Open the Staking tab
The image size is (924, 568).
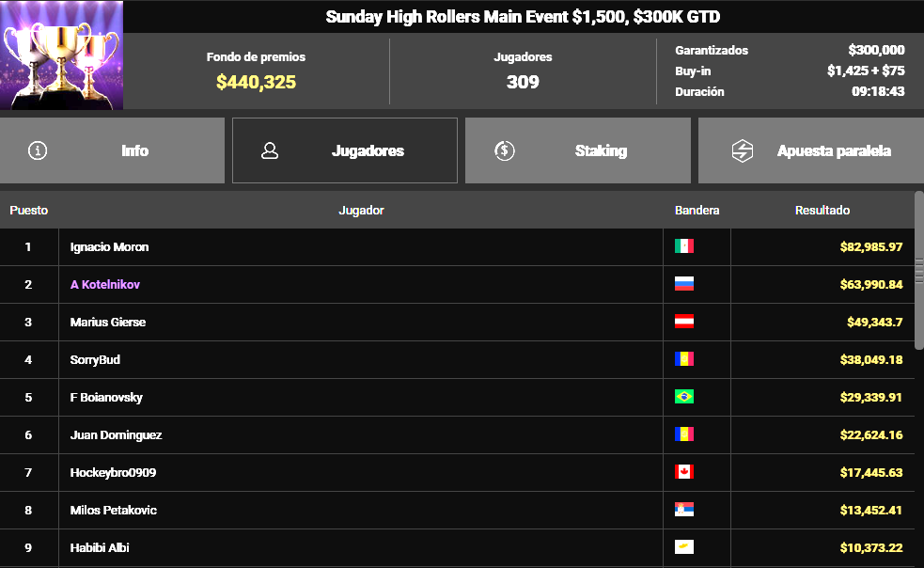(577, 150)
